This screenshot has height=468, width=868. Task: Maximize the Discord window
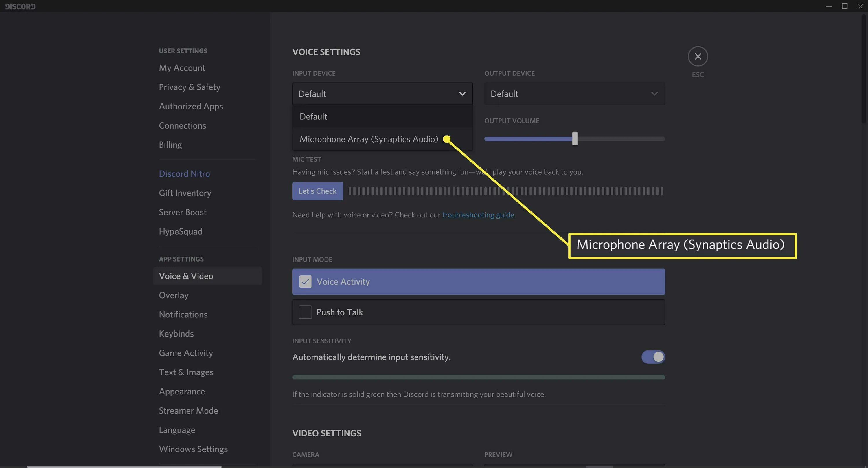pyautogui.click(x=844, y=6)
